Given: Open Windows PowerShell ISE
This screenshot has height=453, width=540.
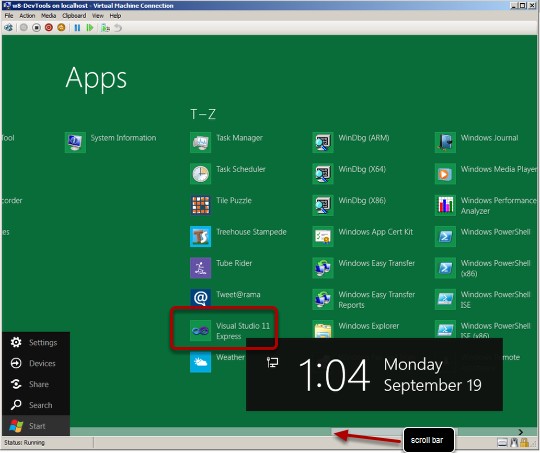Looking at the screenshot, I should coord(483,299).
